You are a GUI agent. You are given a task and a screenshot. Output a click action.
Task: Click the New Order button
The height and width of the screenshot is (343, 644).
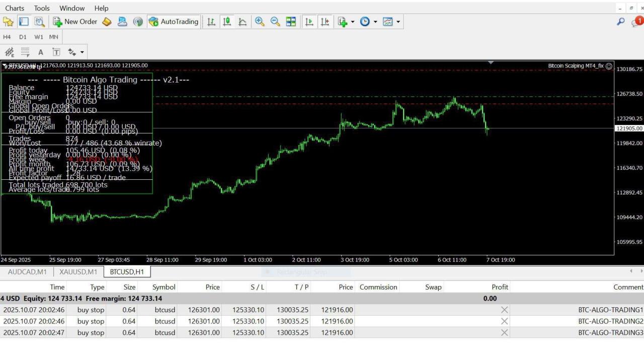point(75,22)
